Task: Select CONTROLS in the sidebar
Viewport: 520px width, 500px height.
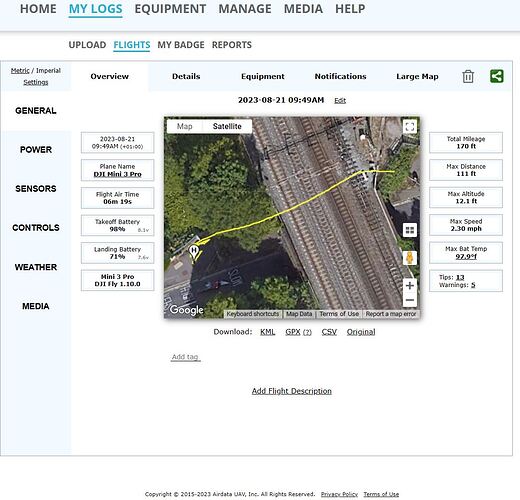Action: pyautogui.click(x=36, y=228)
